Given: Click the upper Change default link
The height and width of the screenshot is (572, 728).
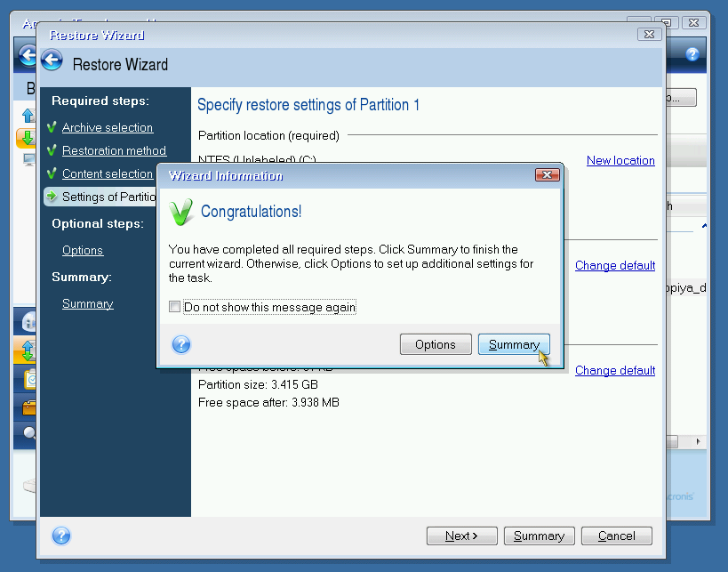Looking at the screenshot, I should tap(614, 265).
